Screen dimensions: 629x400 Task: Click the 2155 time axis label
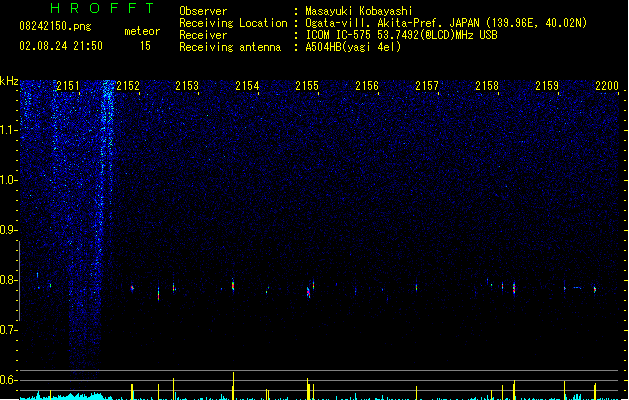point(307,86)
